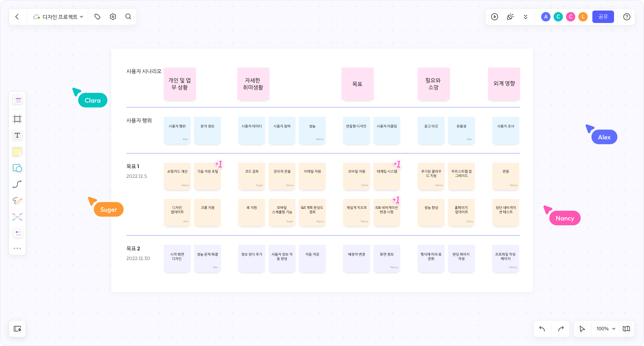Screen dimensions: 644x346
Task: Click the 공유 share button
Action: pyautogui.click(x=603, y=17)
